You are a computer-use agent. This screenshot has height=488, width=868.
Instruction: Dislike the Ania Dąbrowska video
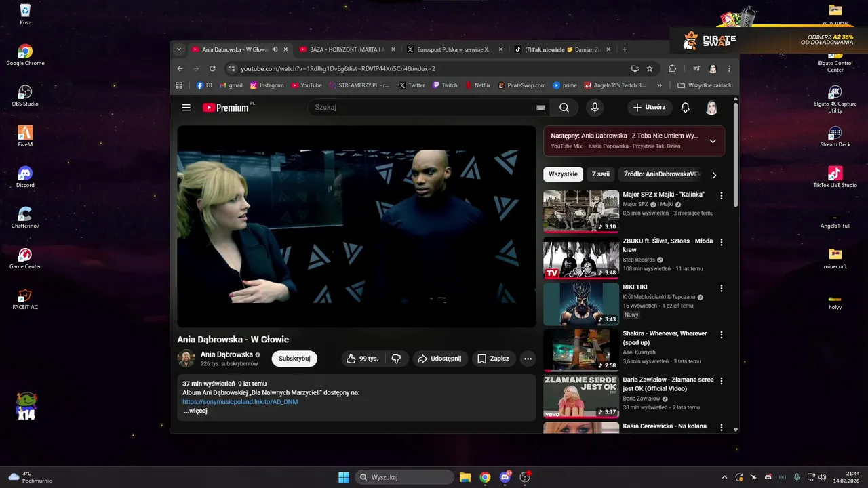397,359
